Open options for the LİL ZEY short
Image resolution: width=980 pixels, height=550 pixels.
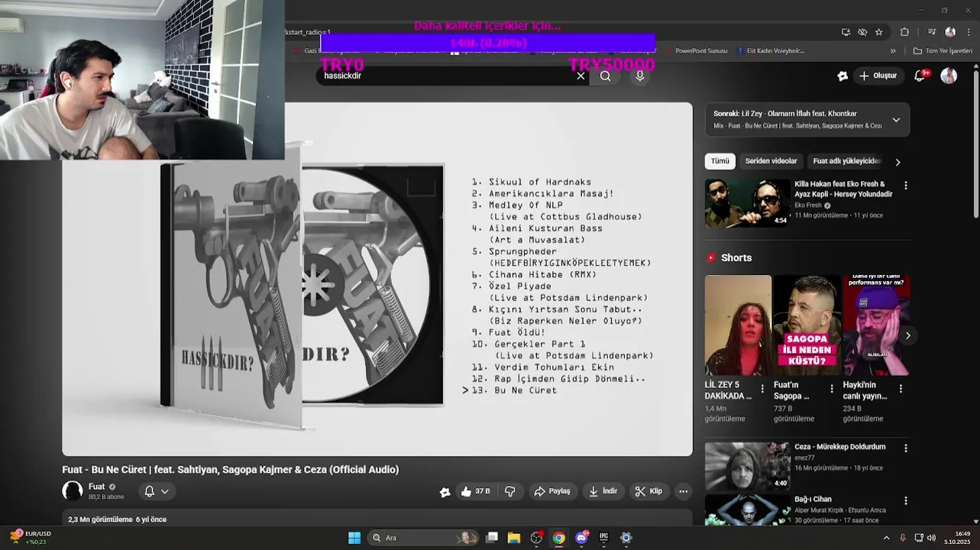(x=762, y=389)
